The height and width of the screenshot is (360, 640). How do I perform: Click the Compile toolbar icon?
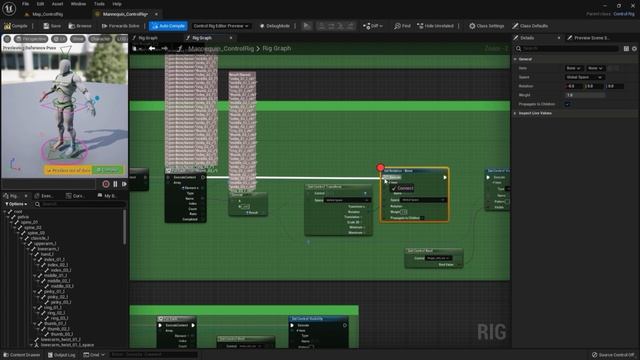point(16,26)
